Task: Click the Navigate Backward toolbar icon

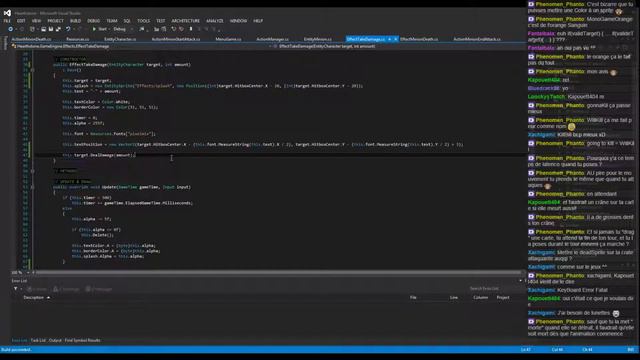Action: tap(11, 29)
